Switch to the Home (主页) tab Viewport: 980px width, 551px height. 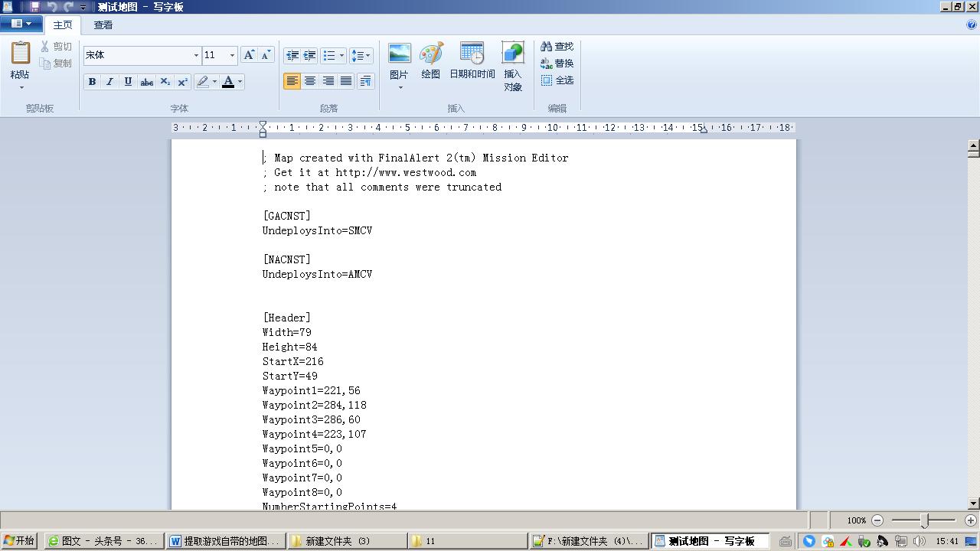coord(63,24)
